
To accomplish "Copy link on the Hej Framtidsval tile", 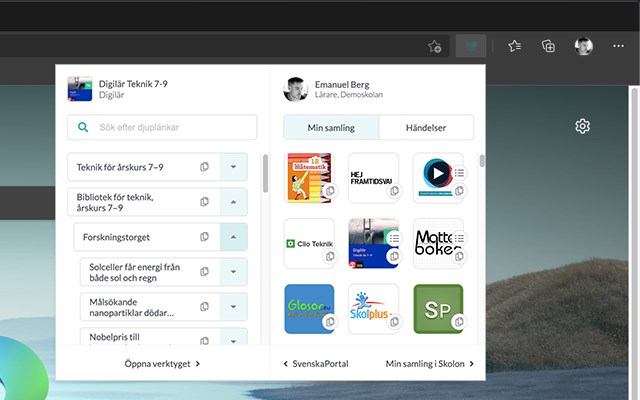I will coord(394,191).
